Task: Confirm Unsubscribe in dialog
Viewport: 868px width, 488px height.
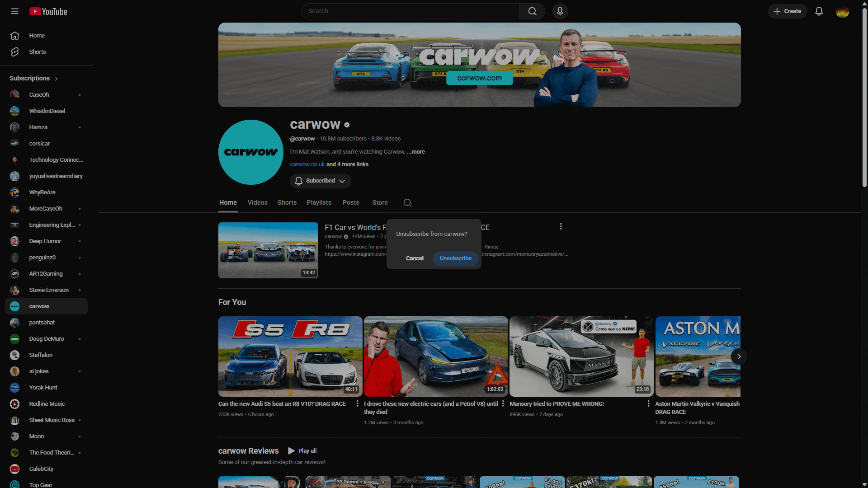Action: [x=455, y=258]
